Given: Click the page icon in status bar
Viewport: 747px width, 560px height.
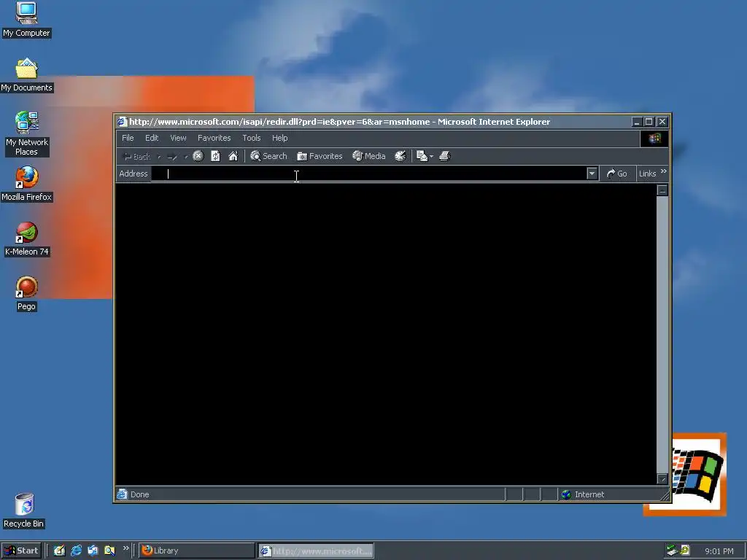Looking at the screenshot, I should point(123,494).
